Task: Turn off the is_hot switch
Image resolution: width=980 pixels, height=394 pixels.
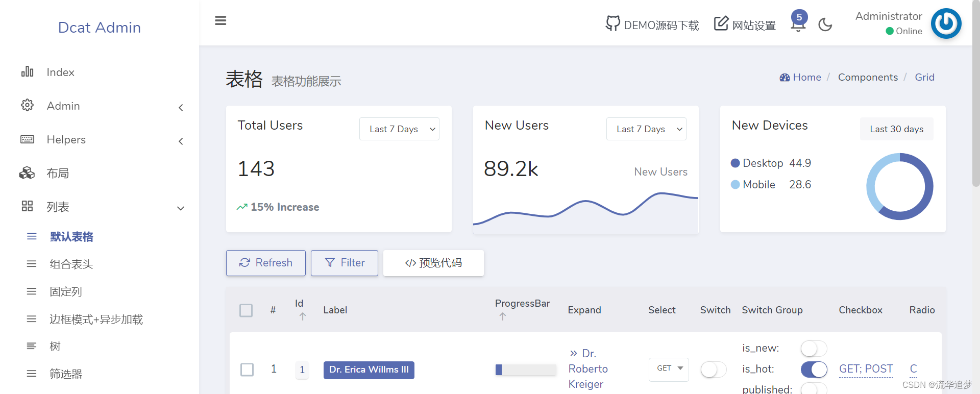Action: 814,369
